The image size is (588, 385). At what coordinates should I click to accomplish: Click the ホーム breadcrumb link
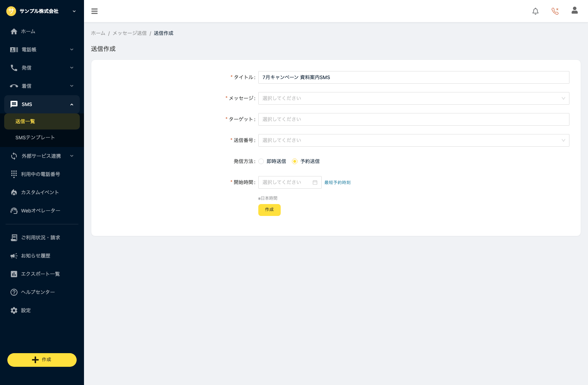tap(98, 33)
